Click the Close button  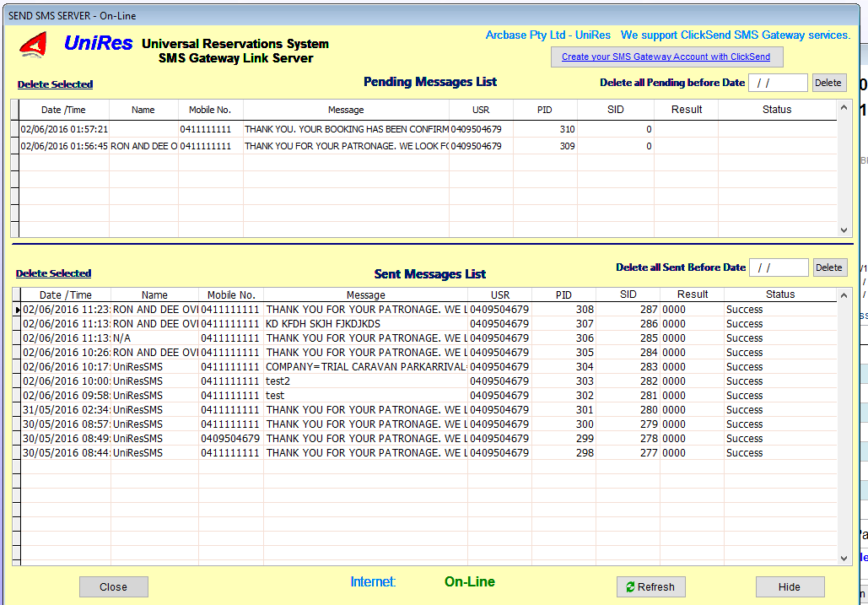pyautogui.click(x=113, y=586)
